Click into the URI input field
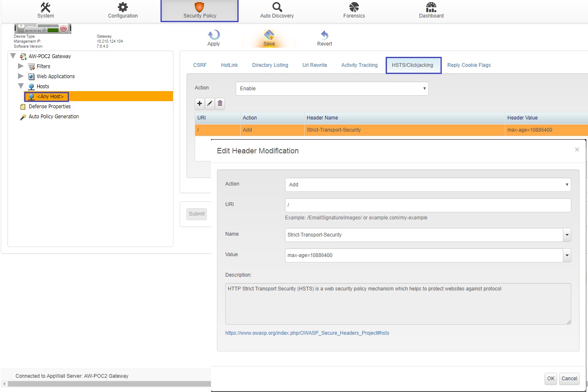 [x=428, y=205]
